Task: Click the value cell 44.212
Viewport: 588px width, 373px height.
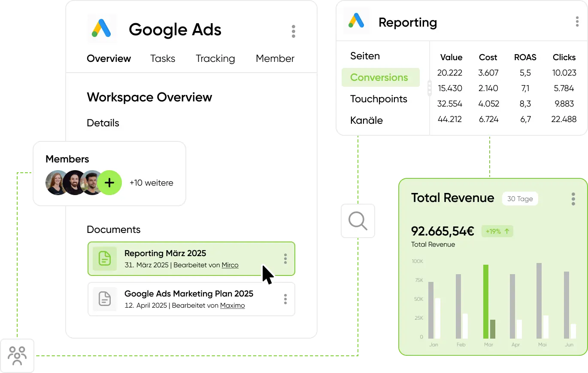Action: click(x=450, y=119)
